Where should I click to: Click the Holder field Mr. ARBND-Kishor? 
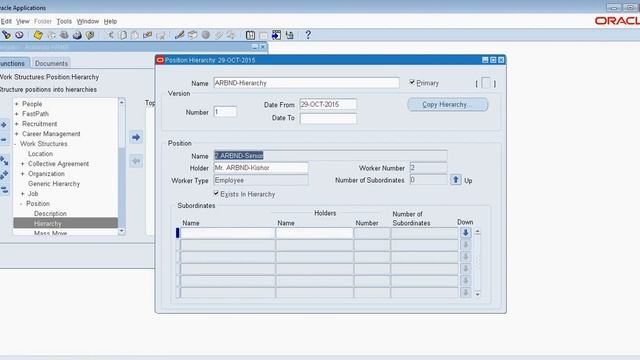260,168
